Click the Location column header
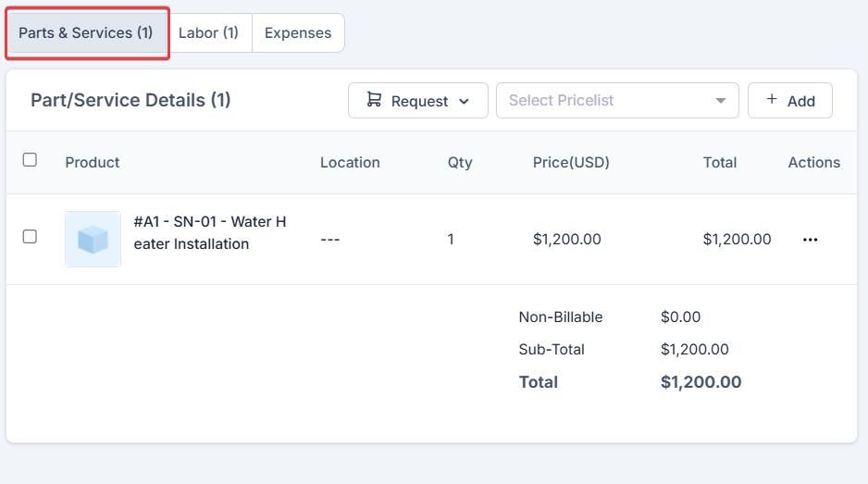Viewport: 868px width, 484px height. (350, 162)
